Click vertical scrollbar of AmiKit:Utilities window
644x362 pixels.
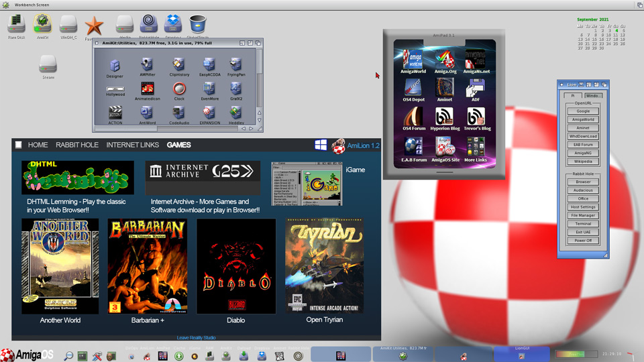point(259,78)
